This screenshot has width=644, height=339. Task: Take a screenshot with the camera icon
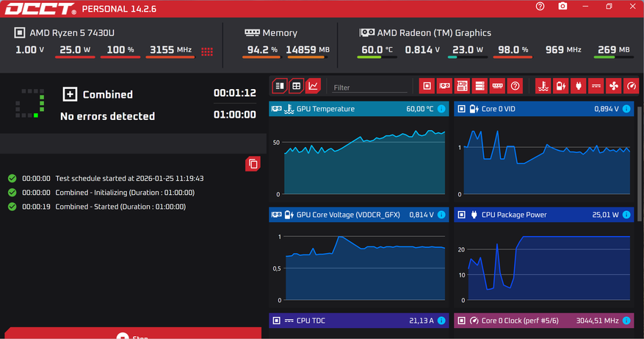tap(562, 7)
